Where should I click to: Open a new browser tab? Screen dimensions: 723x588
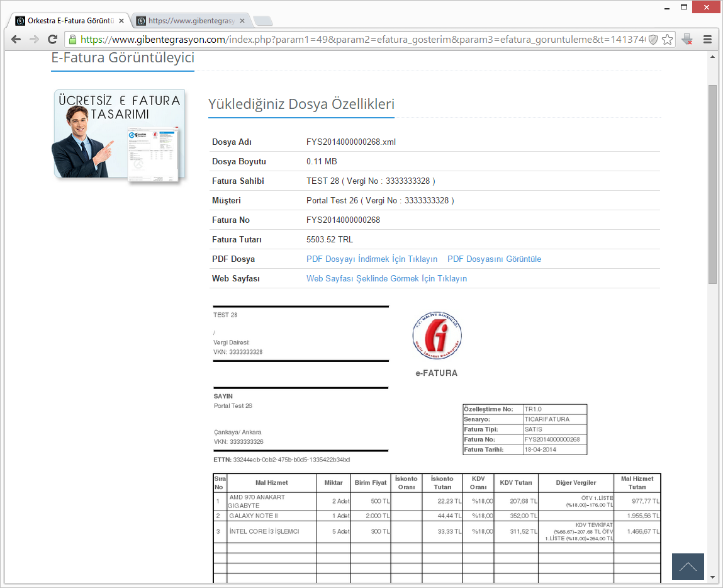(x=262, y=21)
